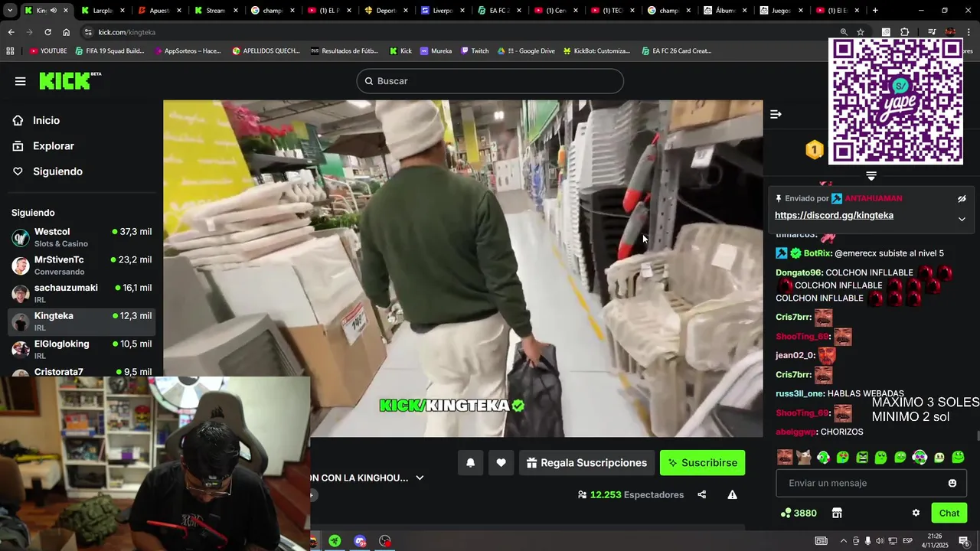980x551 pixels.
Task: Click the Buscar search field
Action: point(490,81)
